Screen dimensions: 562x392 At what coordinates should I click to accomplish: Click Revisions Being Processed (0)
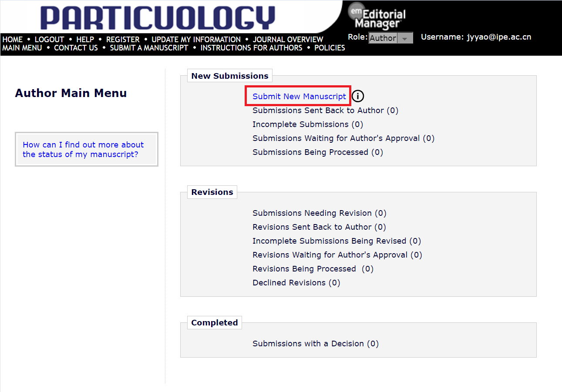(x=313, y=269)
